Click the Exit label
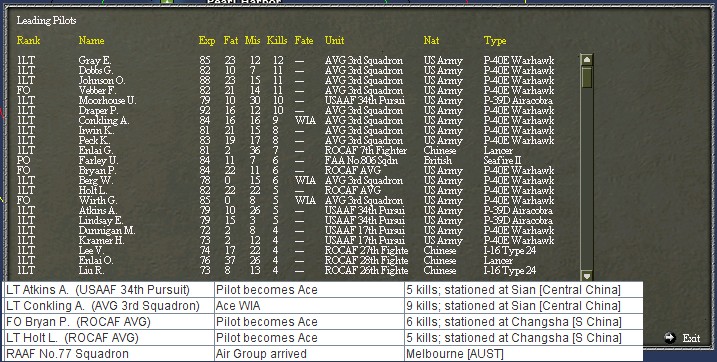Screen dimensions: 717x362 tap(691, 338)
